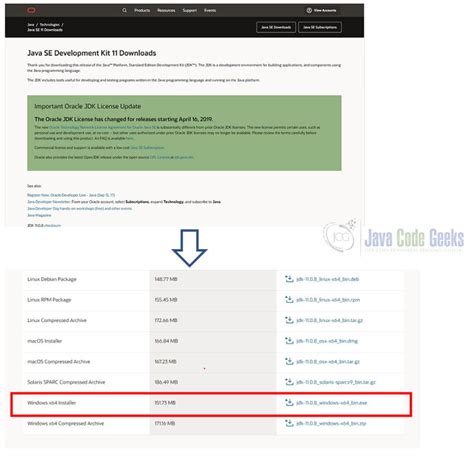Download jdk-11.0.8_osx-x64_bin.dmg link
Viewport: 474px width, 464px height.
pyautogui.click(x=327, y=341)
